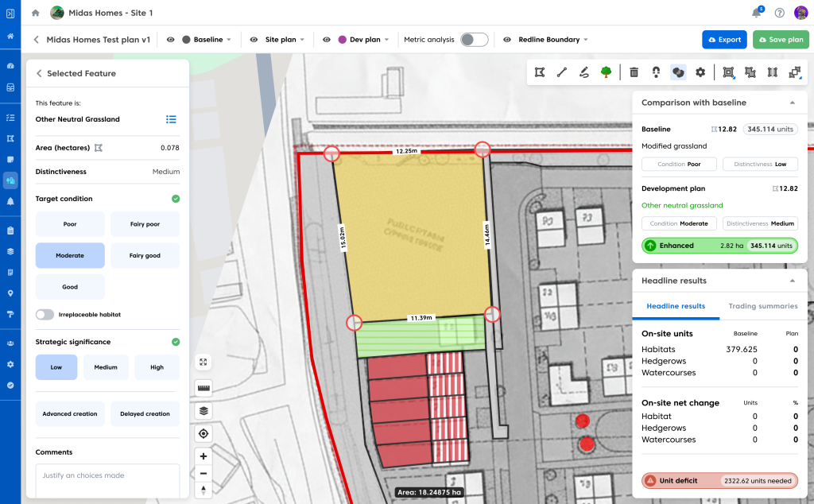Toggle the Metric analysis switch
Viewport: 814px width, 504px height.
(474, 40)
